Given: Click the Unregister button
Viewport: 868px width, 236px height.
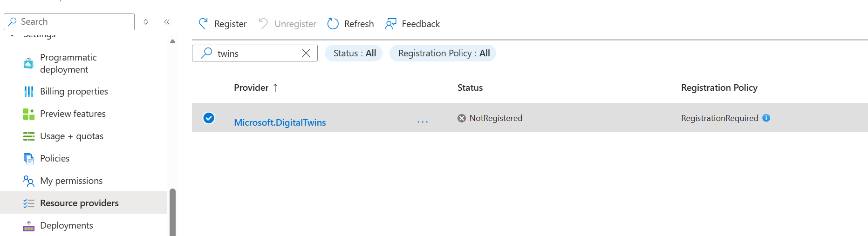Looking at the screenshot, I should tap(287, 24).
